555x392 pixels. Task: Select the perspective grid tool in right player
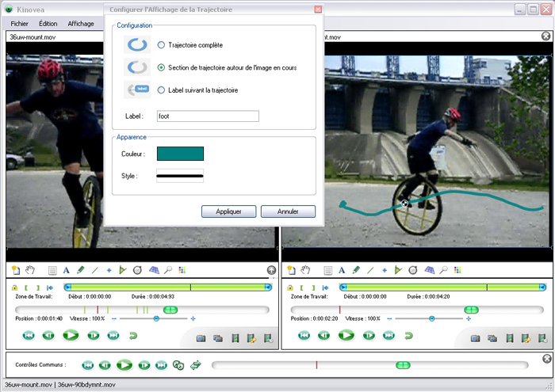(x=430, y=270)
